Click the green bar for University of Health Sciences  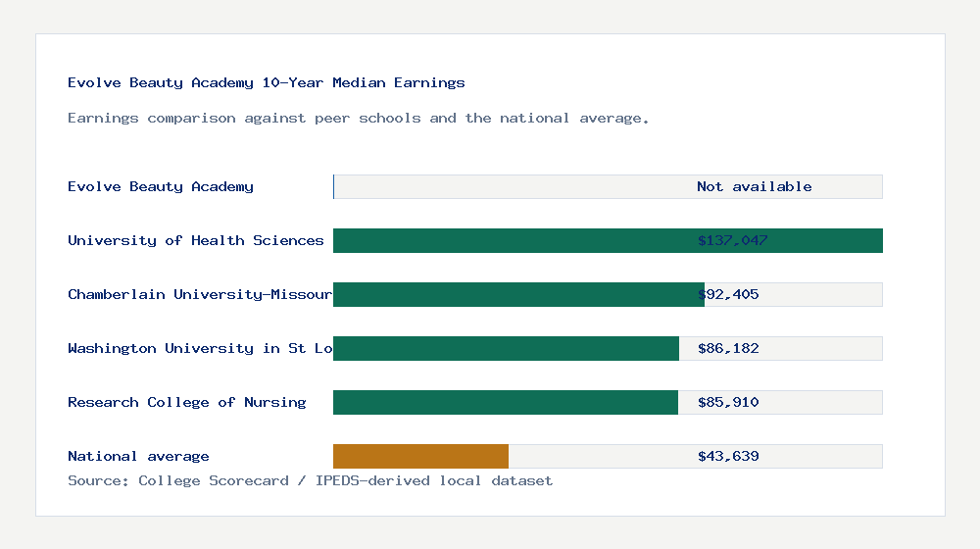coord(608,241)
